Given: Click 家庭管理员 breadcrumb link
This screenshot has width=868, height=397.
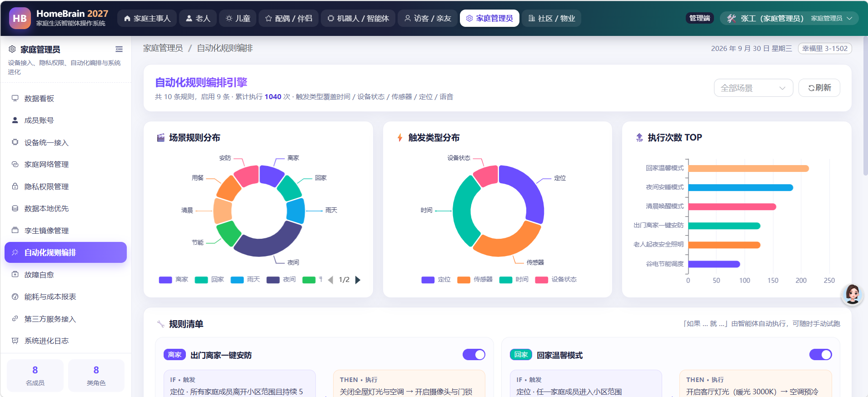Looking at the screenshot, I should click(163, 48).
